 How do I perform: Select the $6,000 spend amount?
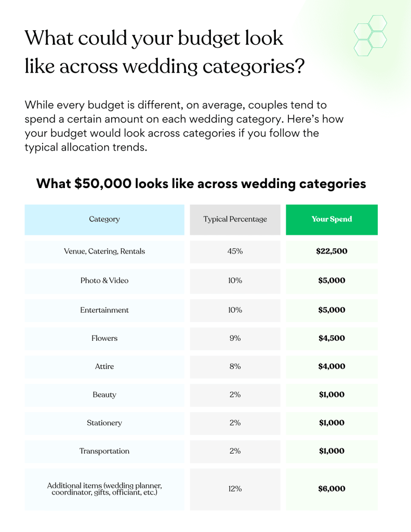[332, 489]
